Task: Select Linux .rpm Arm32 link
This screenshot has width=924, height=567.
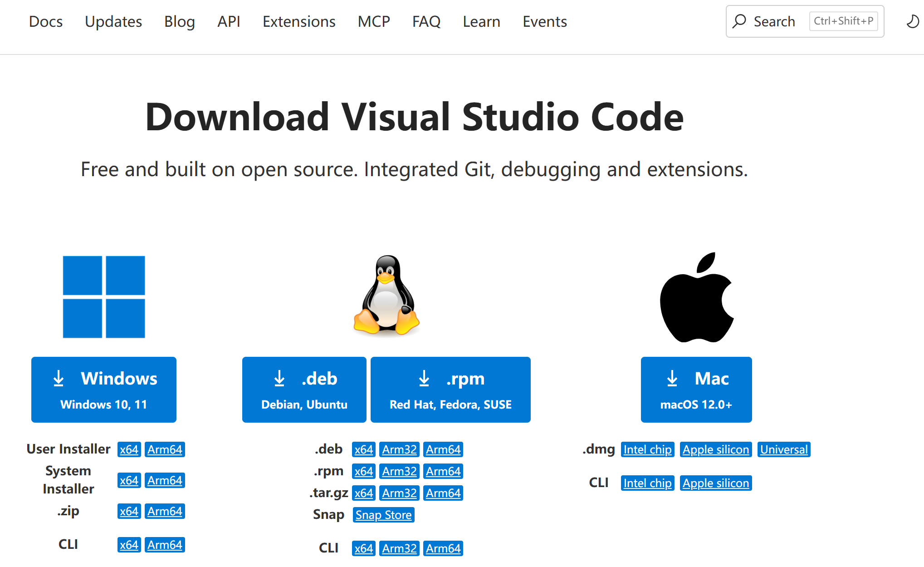Action: (x=399, y=471)
